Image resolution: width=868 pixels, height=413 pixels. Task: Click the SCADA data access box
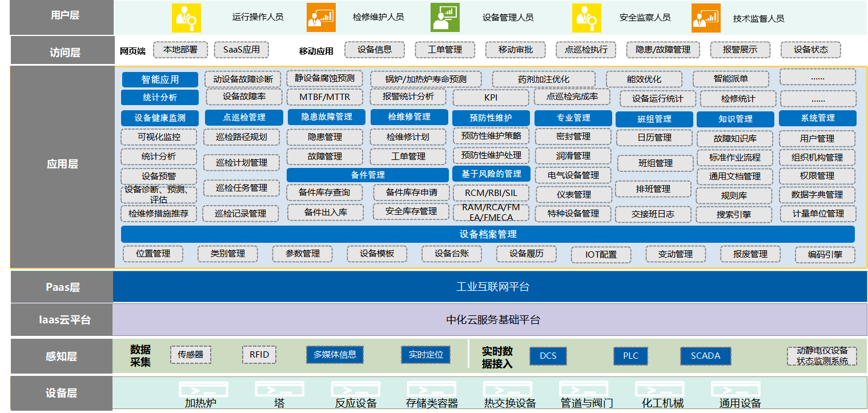coord(705,356)
